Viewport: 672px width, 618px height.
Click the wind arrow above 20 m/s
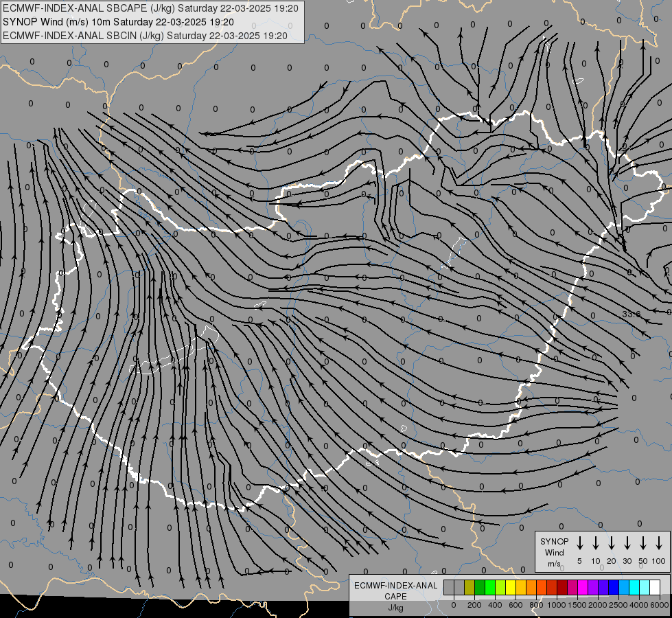(611, 543)
